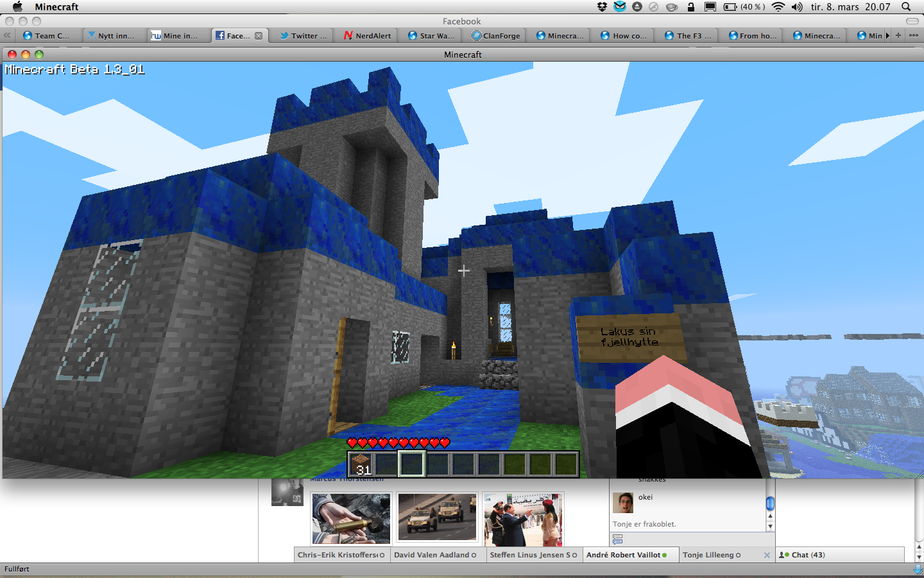Click the 'Fullført' status bar text
The height and width of the screenshot is (578, 924).
click(x=17, y=569)
